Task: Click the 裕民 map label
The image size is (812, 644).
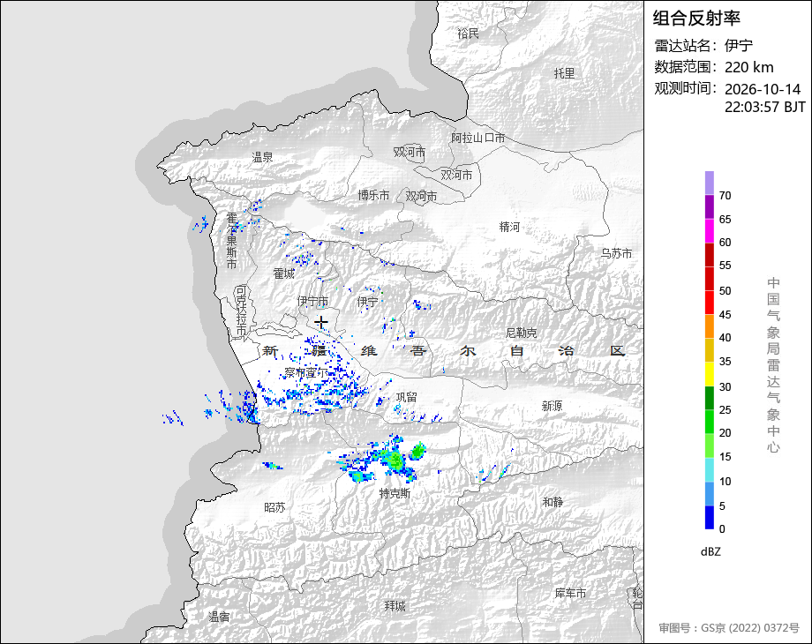Action: [x=468, y=34]
